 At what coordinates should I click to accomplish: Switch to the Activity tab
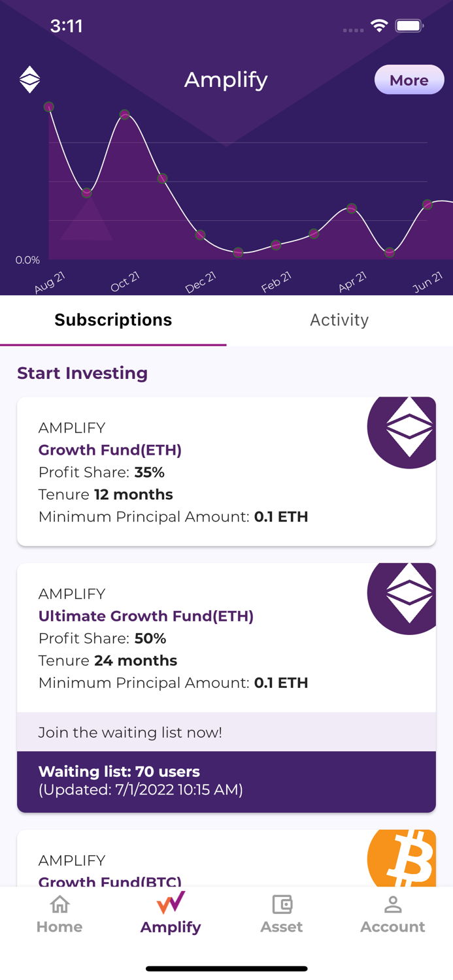click(x=339, y=320)
